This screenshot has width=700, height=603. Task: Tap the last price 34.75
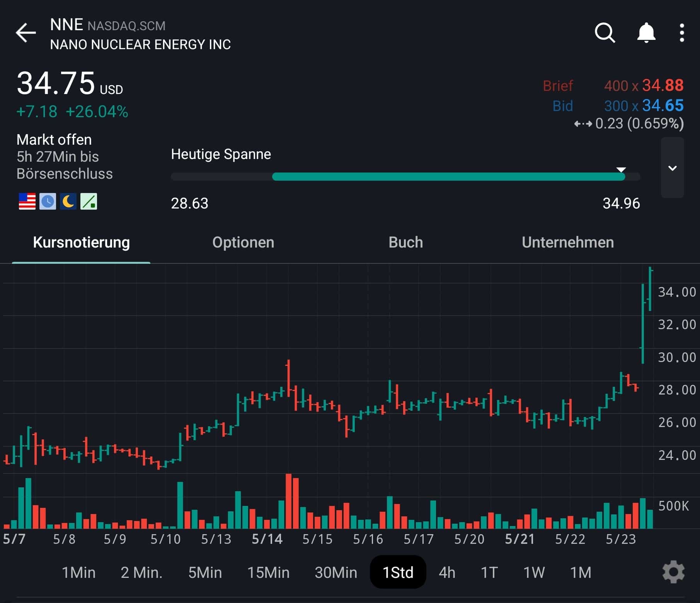(x=56, y=83)
